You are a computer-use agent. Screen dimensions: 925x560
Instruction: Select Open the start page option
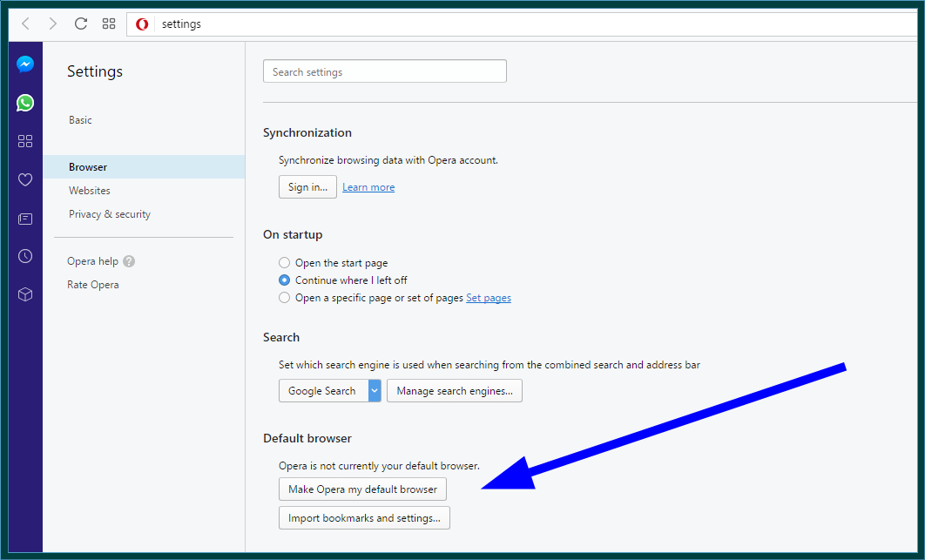click(284, 263)
